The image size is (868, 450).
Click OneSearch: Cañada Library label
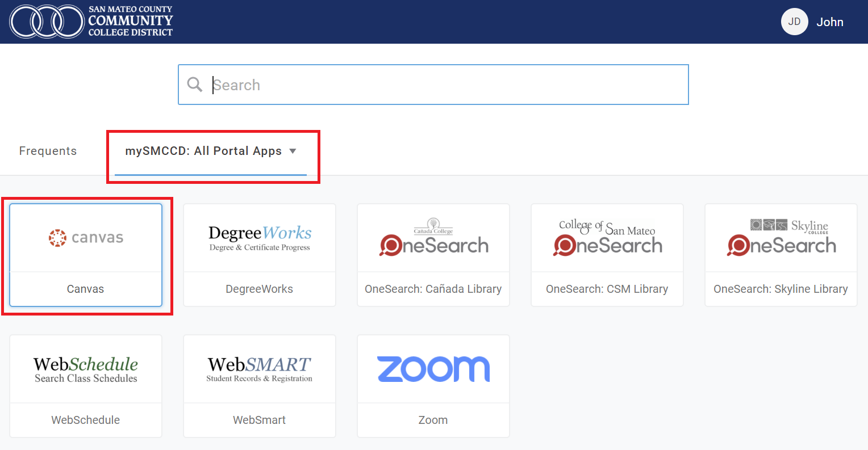coord(433,289)
